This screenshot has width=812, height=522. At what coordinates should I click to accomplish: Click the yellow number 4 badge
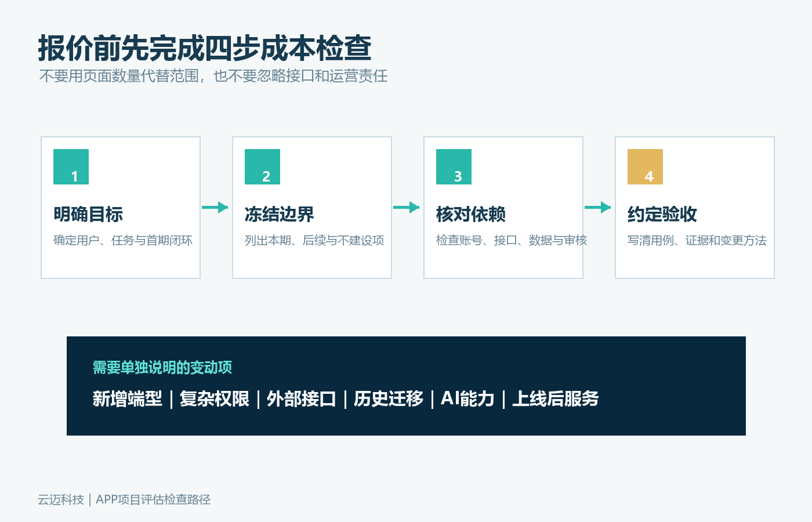click(x=645, y=166)
